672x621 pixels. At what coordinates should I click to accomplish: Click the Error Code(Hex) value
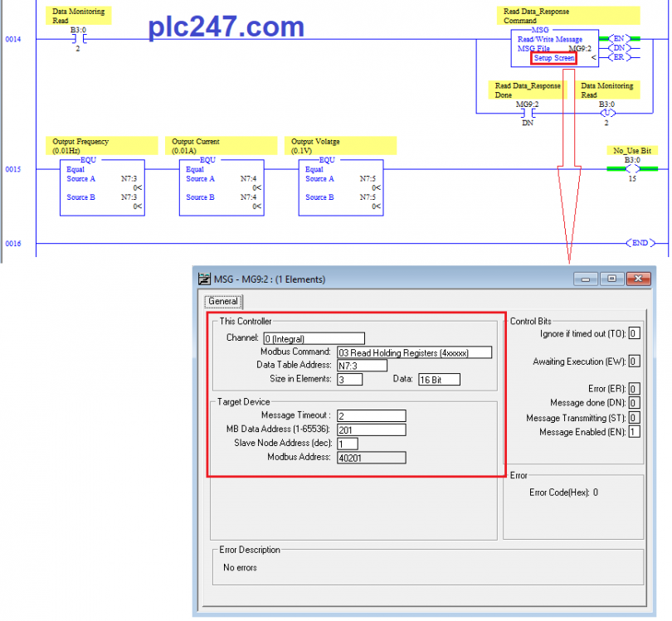(x=596, y=492)
